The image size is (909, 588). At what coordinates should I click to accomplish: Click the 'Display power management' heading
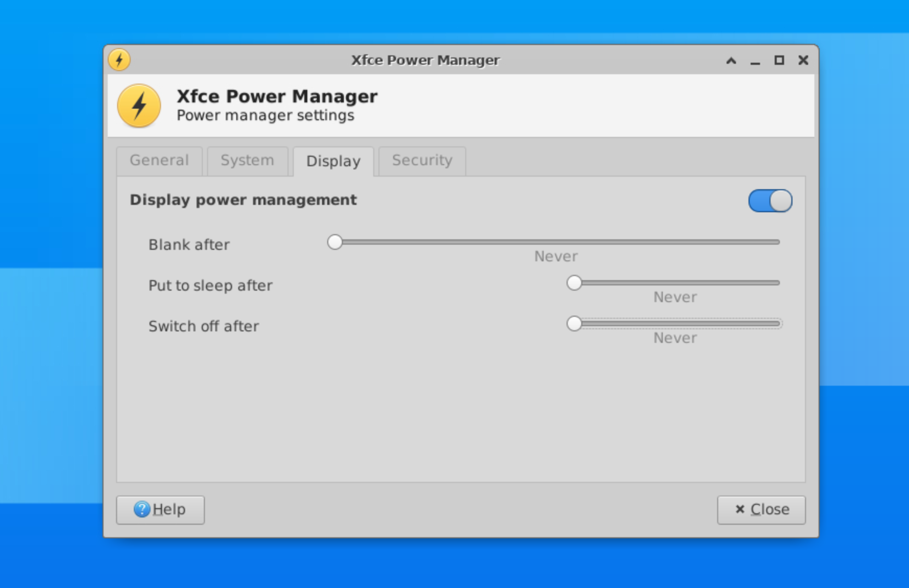tap(244, 200)
